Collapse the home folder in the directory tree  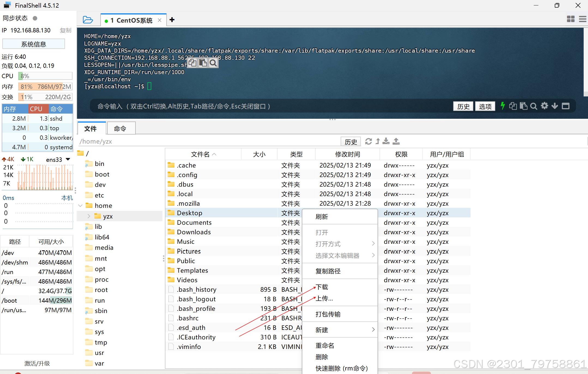(80, 206)
